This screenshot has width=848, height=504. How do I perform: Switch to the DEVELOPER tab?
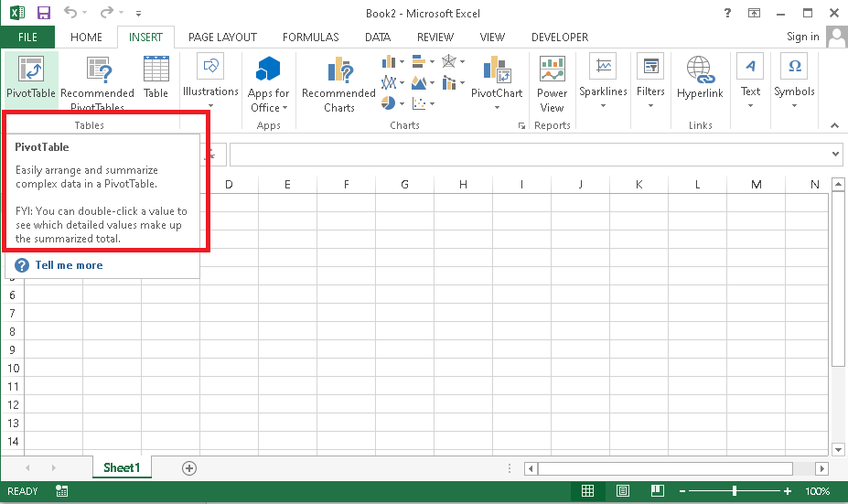pyautogui.click(x=560, y=37)
